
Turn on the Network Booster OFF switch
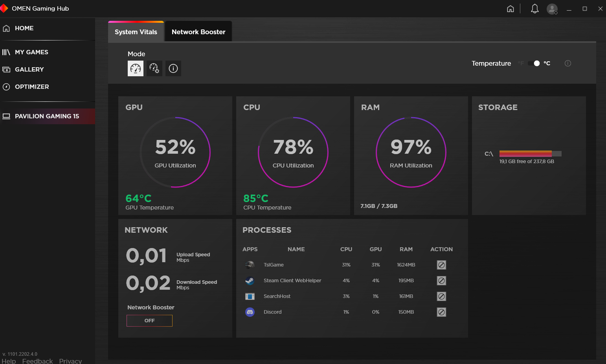point(149,321)
